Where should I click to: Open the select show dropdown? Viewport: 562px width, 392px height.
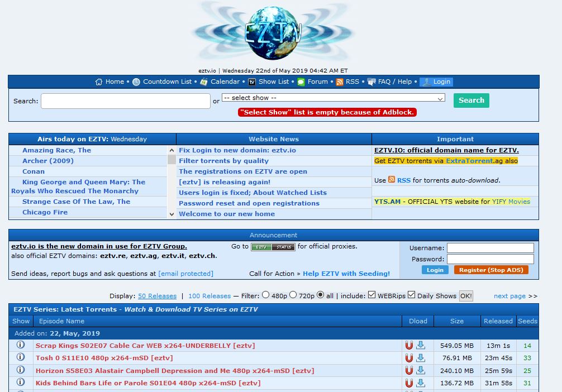[333, 98]
